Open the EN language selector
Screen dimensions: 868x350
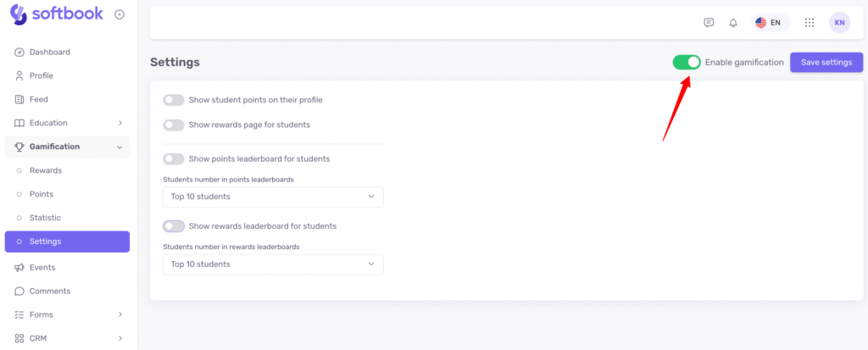point(768,23)
